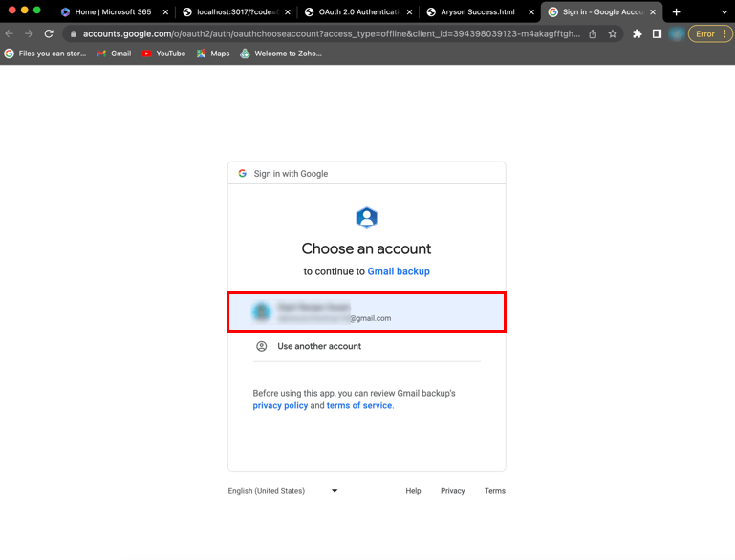Close the OAuth 2.0 Authentication tab
Screen dimensions: 735x560
coord(409,12)
